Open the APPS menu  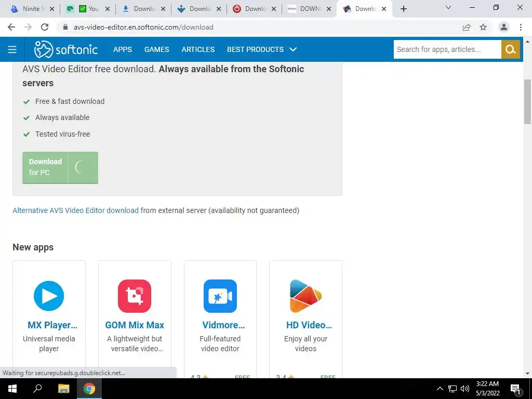pos(123,49)
